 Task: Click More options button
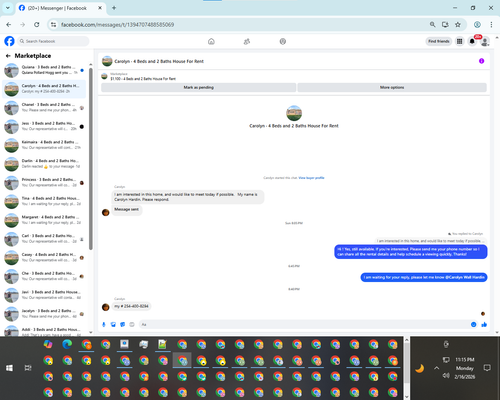pyautogui.click(x=392, y=87)
